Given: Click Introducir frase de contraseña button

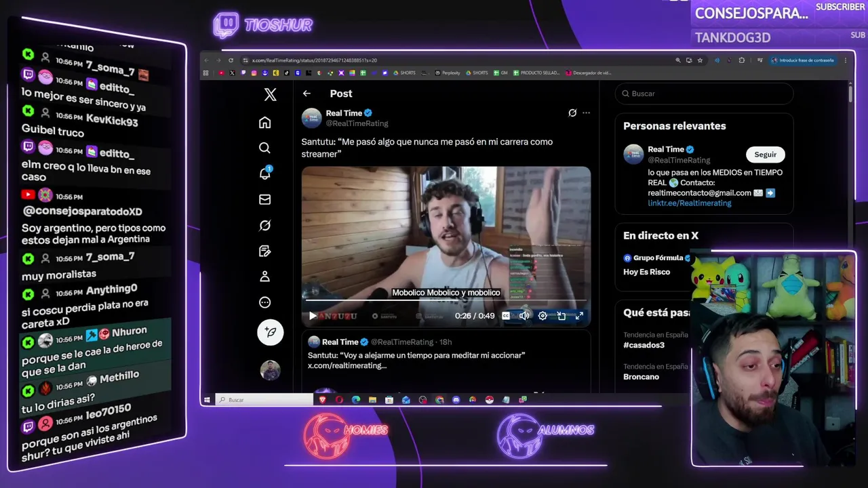Looking at the screenshot, I should [x=803, y=60].
